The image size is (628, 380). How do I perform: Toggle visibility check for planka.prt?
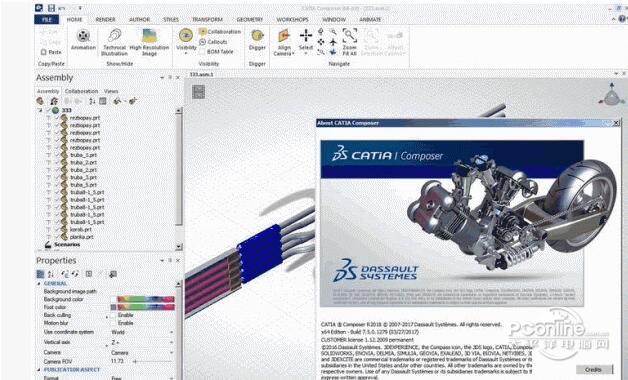56,237
